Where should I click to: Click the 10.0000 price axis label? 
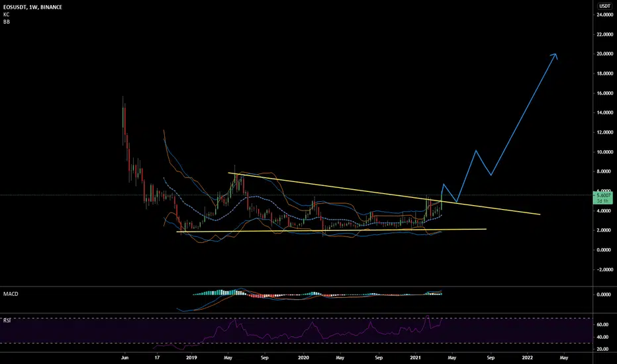[x=605, y=152]
